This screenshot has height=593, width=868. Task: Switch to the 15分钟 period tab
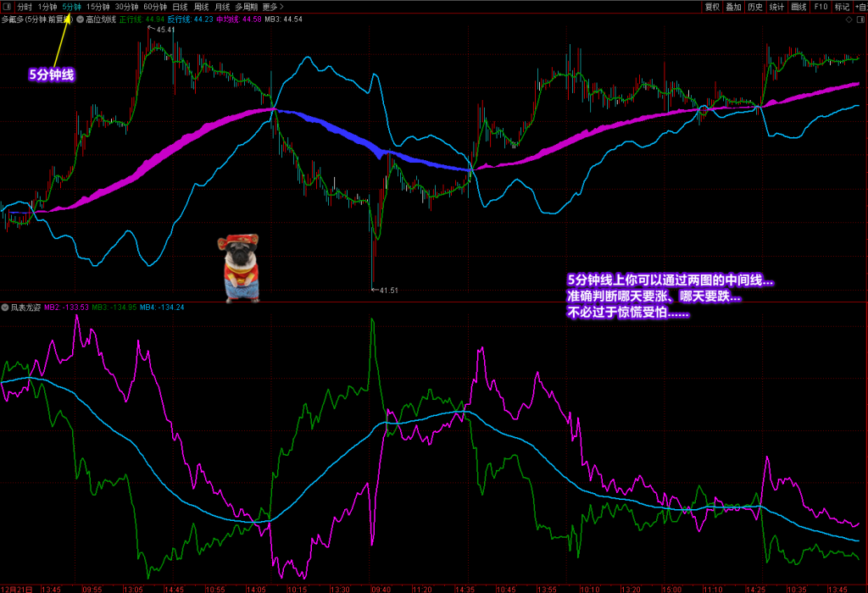(98, 7)
